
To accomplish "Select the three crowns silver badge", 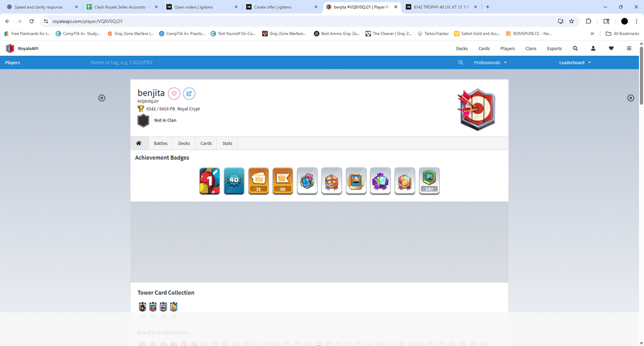I will [331, 181].
